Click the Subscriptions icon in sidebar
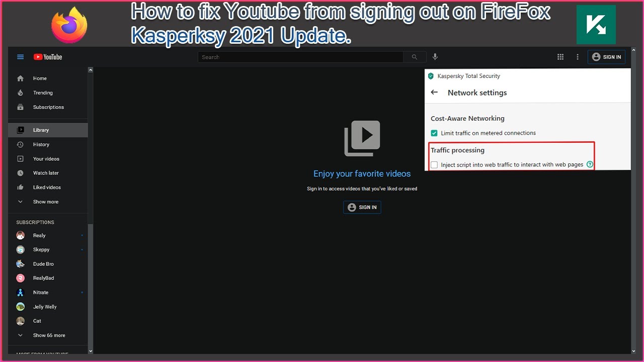 coord(20,107)
